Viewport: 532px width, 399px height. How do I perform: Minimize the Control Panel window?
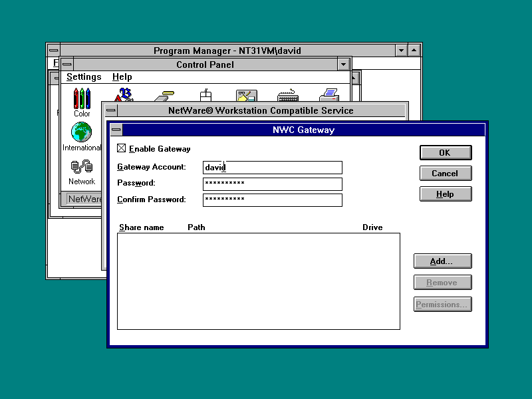coord(343,64)
